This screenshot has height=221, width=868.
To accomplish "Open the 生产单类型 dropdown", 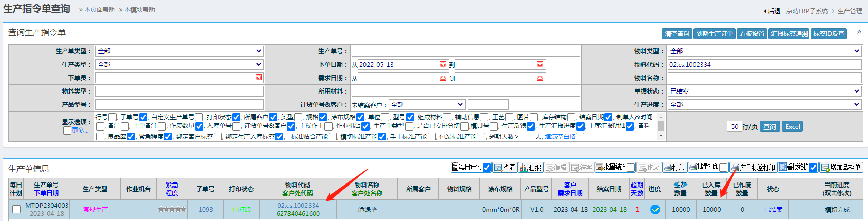I will coord(179,51).
